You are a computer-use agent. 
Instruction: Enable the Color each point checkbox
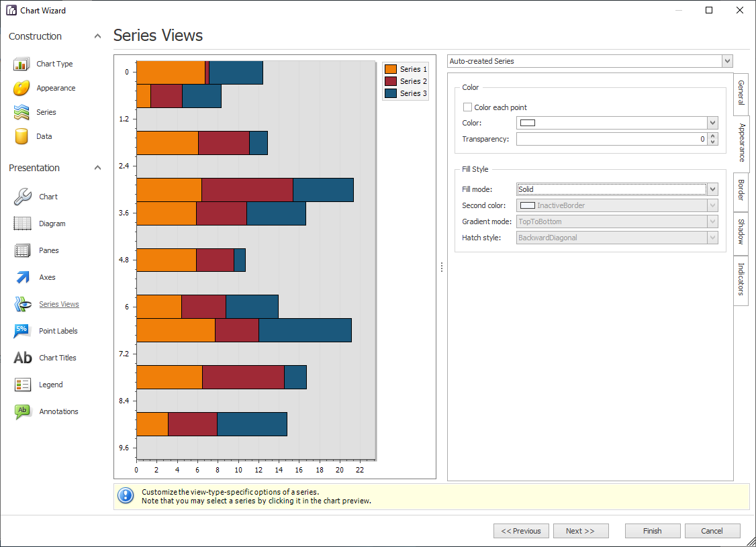467,106
